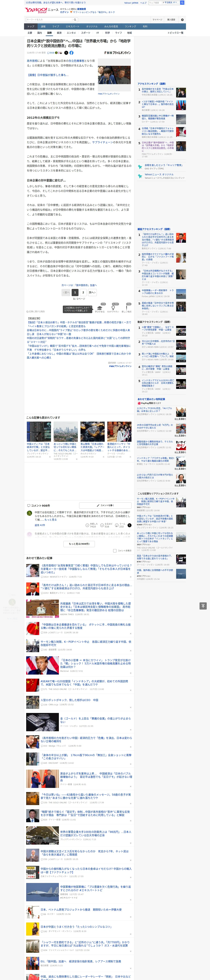The height and width of the screenshot is (980, 210).
Task: Click the scroll-to-top arrow button
Action: click(x=203, y=606)
